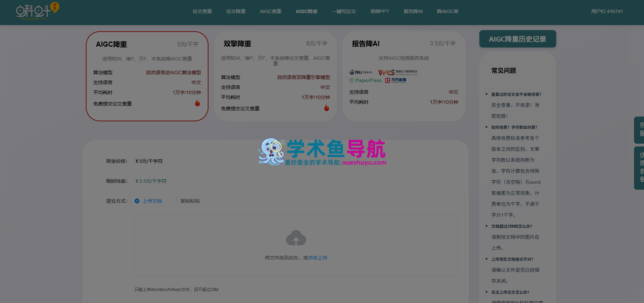Click FAQ item 无法上传论文怎么办?
The image size is (644, 303).
510,292
